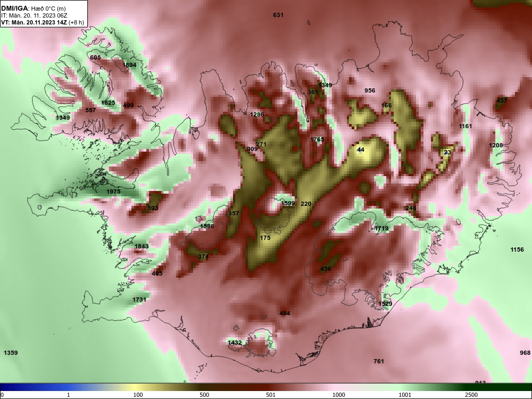The width and height of the screenshot is (532, 399).
Task: Click the 1432 map value
Action: [235, 343]
